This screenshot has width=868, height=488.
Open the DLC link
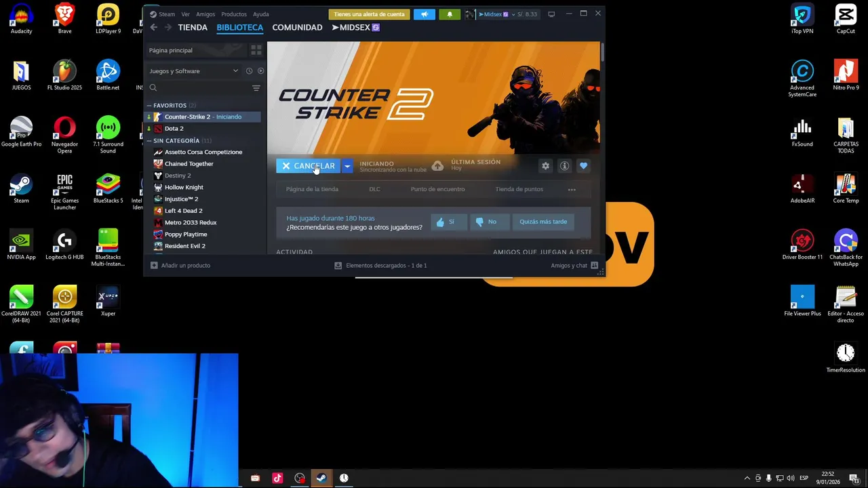[374, 189]
